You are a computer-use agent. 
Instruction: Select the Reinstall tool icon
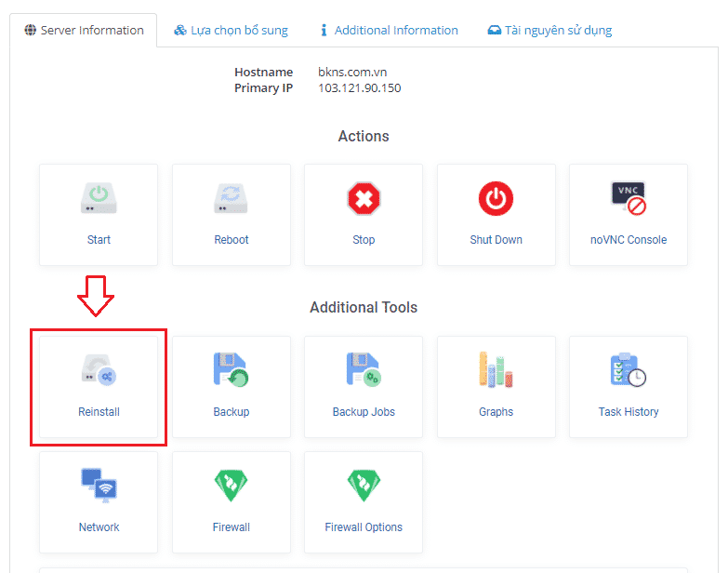pyautogui.click(x=99, y=371)
